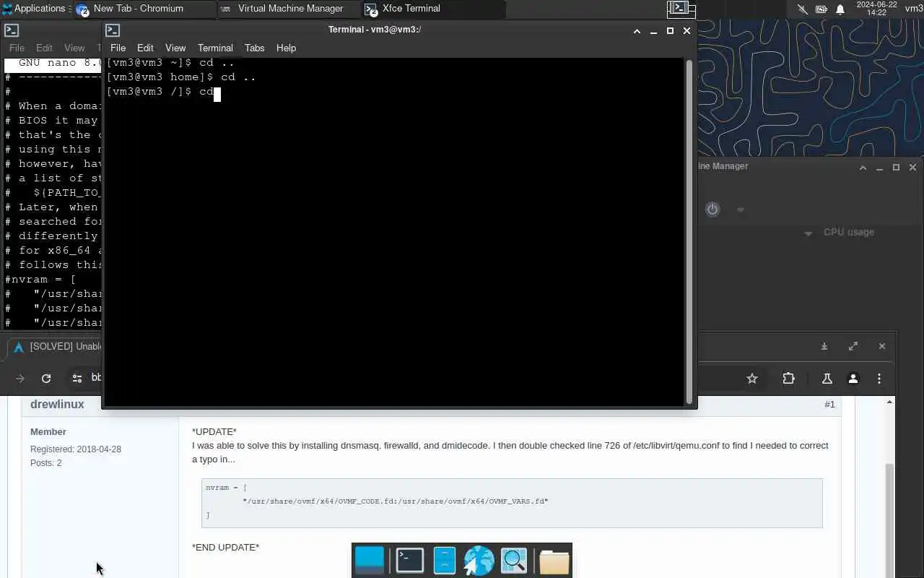Open the vm3 user menu in top panel
Viewport: 924px width, 578px height.
click(x=914, y=9)
